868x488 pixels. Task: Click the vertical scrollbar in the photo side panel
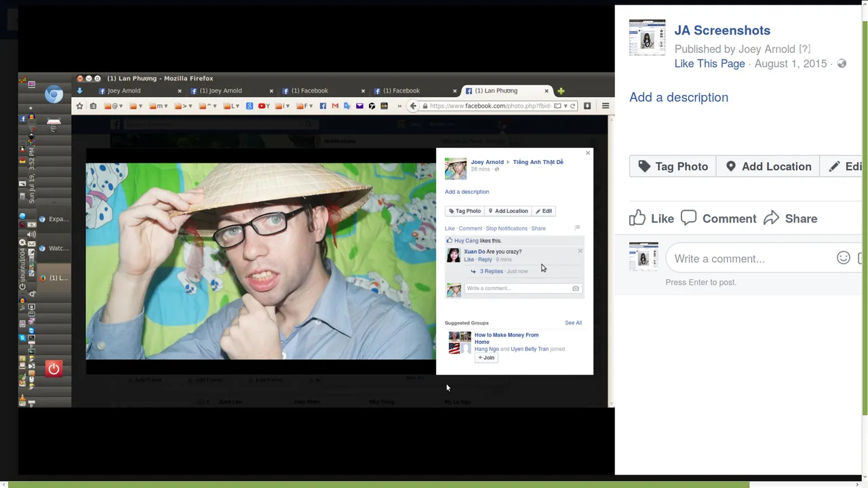tap(865, 217)
